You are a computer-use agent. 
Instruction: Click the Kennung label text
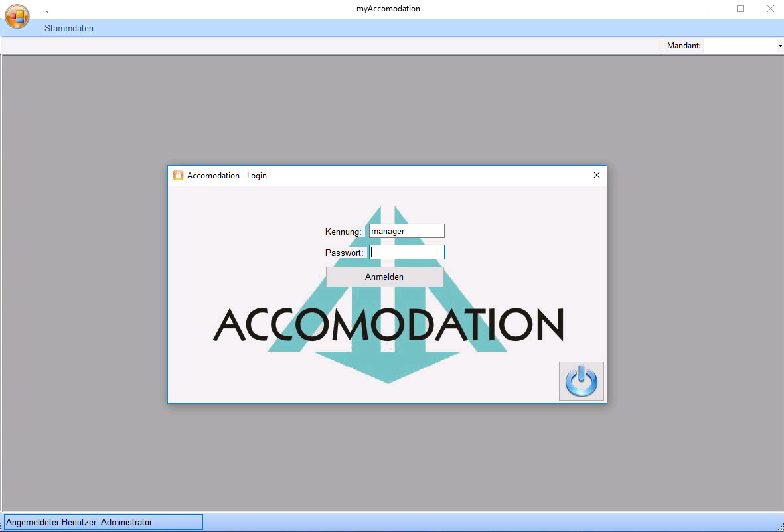[343, 232]
